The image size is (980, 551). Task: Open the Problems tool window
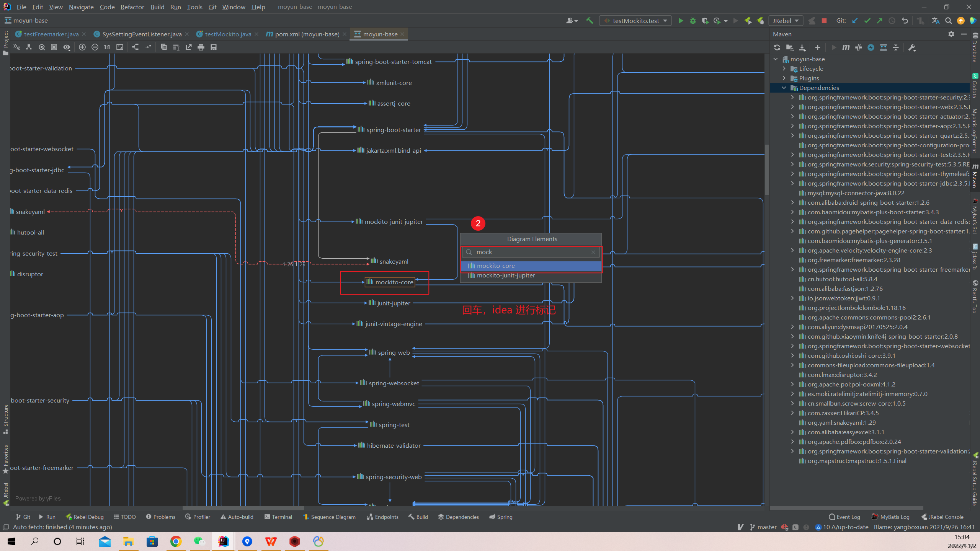coord(160,517)
